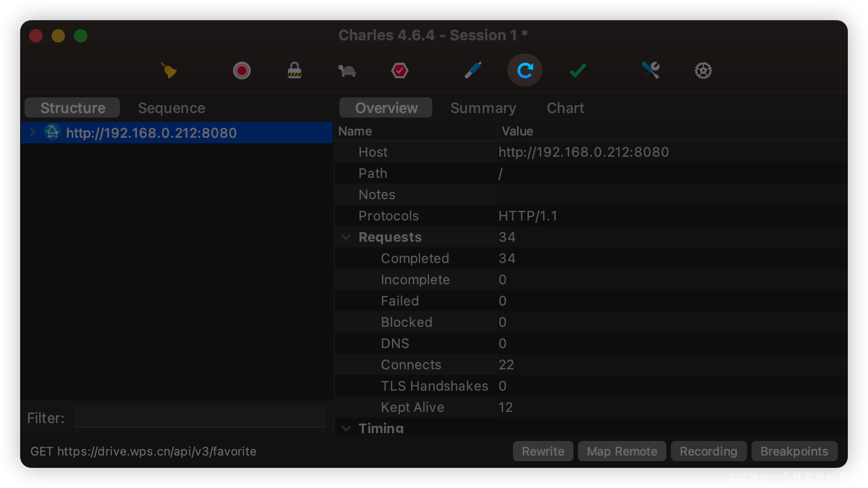
Task: Click the Breakpoints status button
Action: [x=794, y=451]
